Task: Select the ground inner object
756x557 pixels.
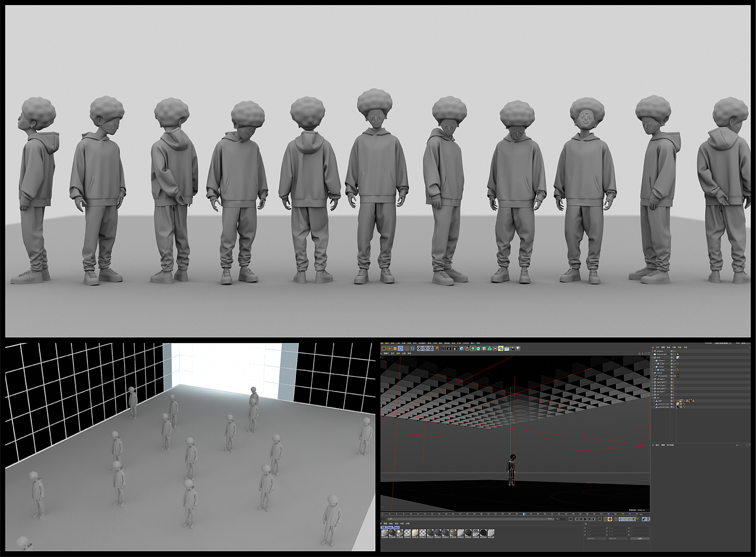Action: tap(664, 407)
